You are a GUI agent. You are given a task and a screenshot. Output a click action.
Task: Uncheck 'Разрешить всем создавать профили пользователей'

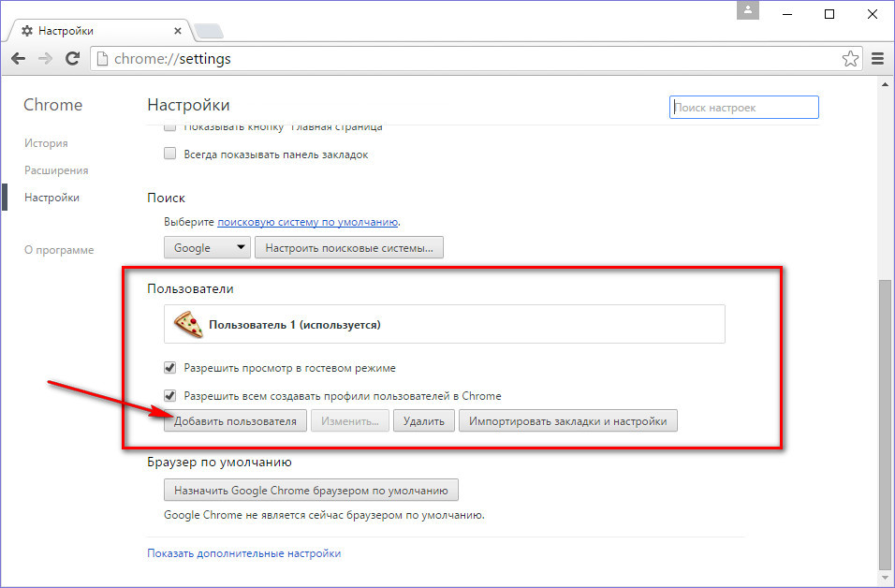(170, 395)
